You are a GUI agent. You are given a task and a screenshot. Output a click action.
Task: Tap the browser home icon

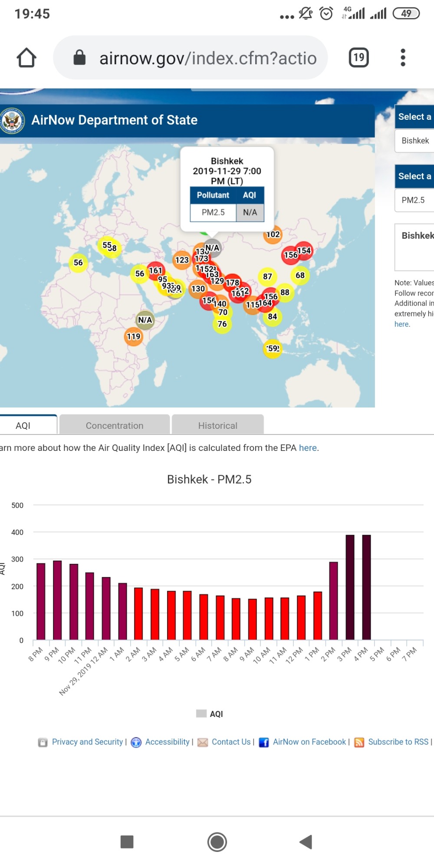26,58
